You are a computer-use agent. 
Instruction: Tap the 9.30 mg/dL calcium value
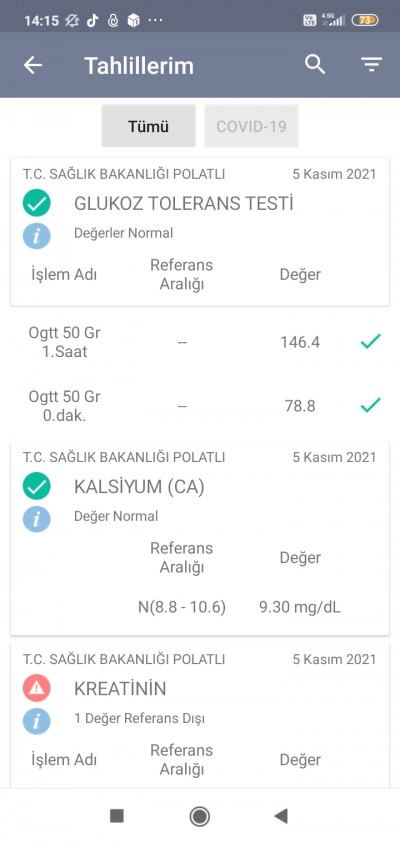(x=300, y=607)
